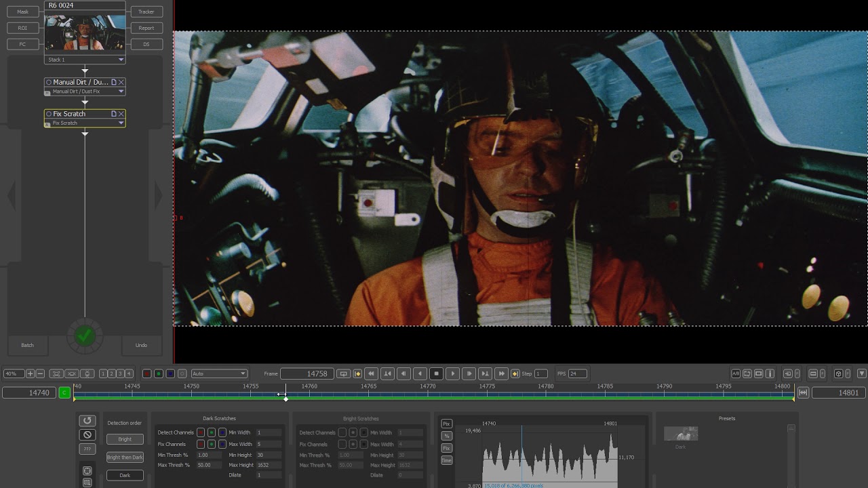Click the '???' button in scratch panel
The height and width of the screenshot is (488, 868).
[x=87, y=449]
